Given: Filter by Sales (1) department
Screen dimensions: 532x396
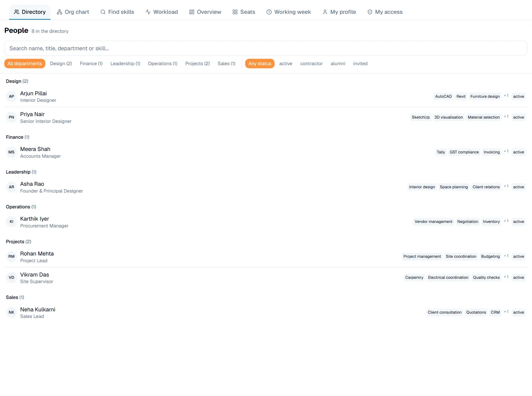Looking at the screenshot, I should coord(227,63).
